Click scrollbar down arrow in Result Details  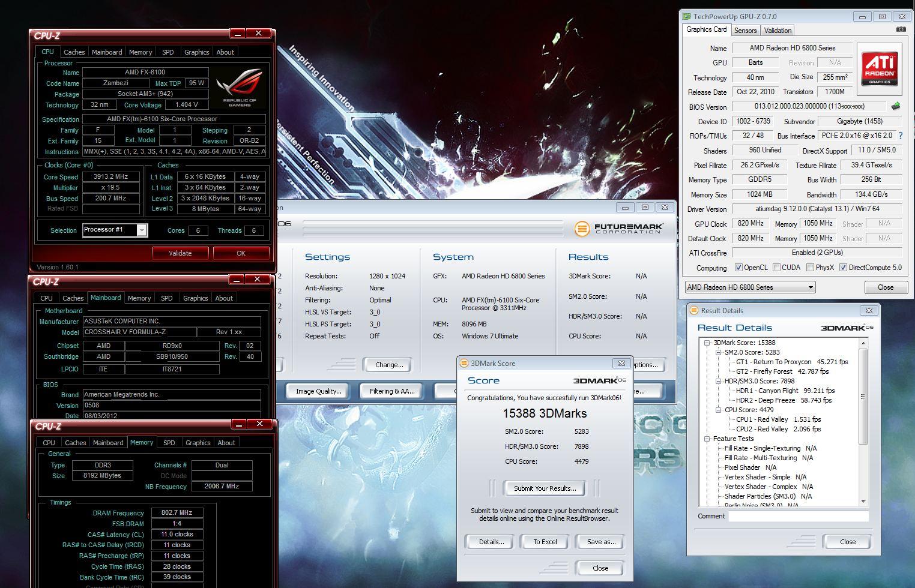(863, 502)
